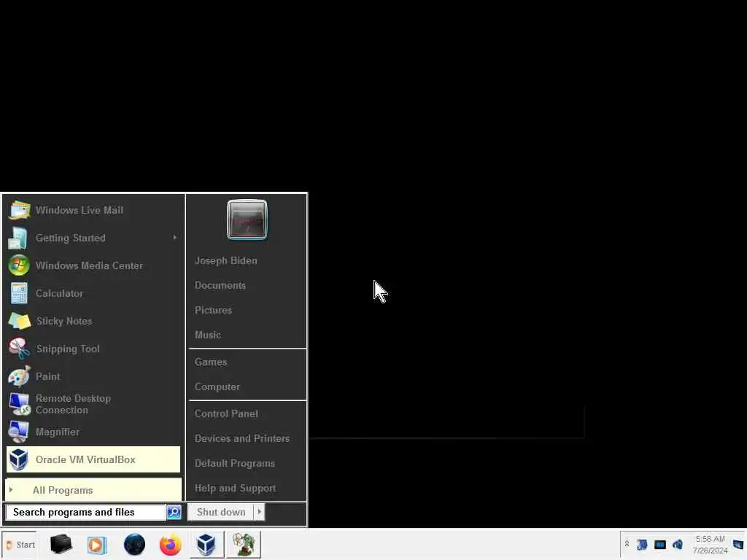The image size is (747, 560).
Task: Open the black folder taskbar icon
Action: (61, 544)
